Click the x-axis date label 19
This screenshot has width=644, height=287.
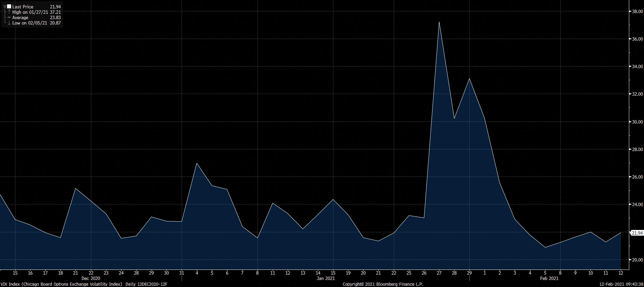(x=348, y=273)
